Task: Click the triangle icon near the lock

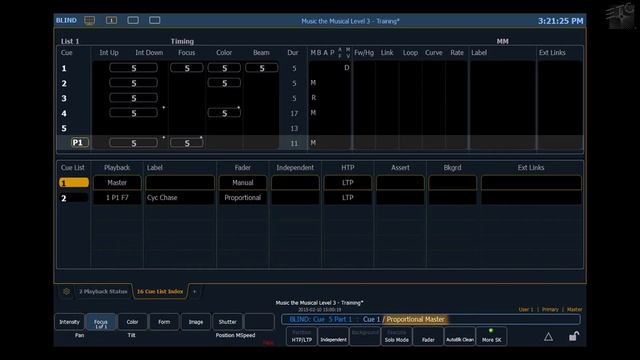Action: click(x=548, y=337)
